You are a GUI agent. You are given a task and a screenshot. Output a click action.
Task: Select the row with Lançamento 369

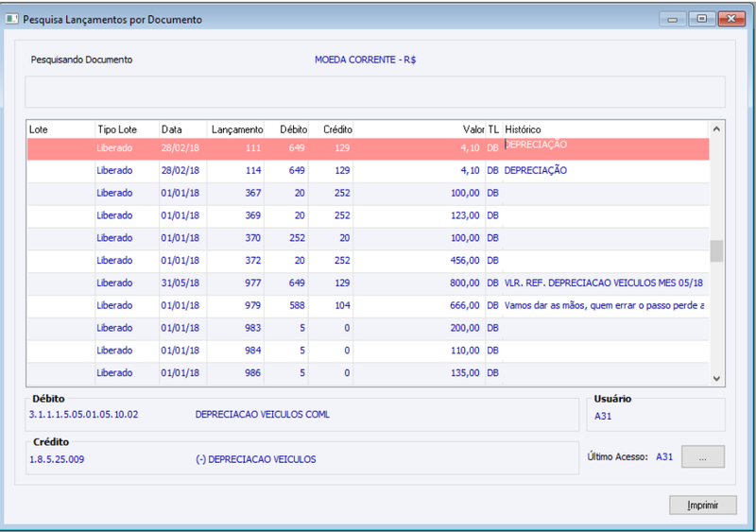(368, 215)
